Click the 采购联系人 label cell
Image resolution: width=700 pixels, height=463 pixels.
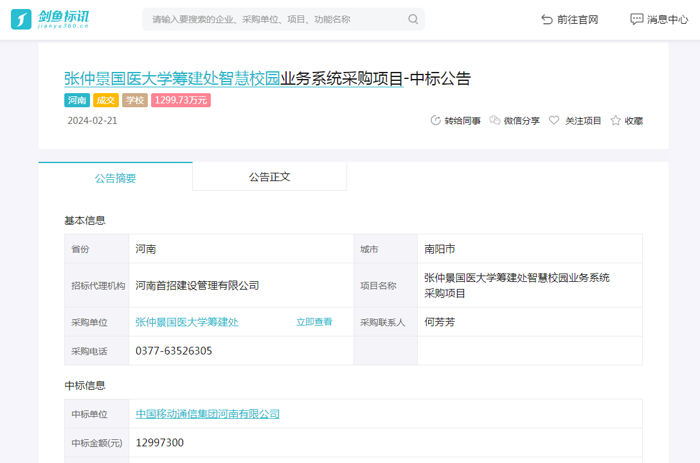click(x=386, y=322)
